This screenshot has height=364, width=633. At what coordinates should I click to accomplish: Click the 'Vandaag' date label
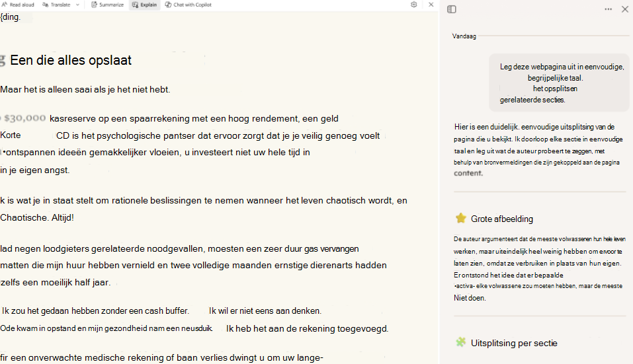click(x=464, y=36)
